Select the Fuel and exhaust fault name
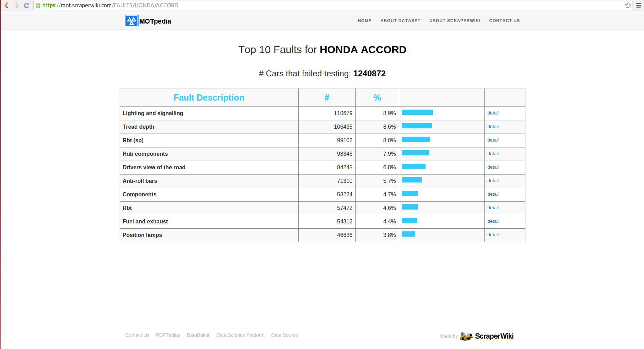 click(x=145, y=221)
